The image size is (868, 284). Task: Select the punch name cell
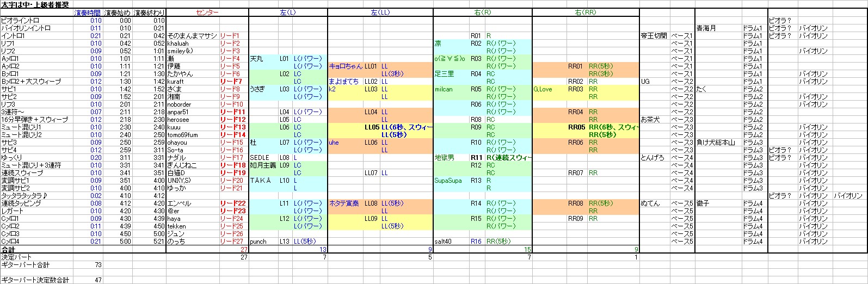(263, 241)
